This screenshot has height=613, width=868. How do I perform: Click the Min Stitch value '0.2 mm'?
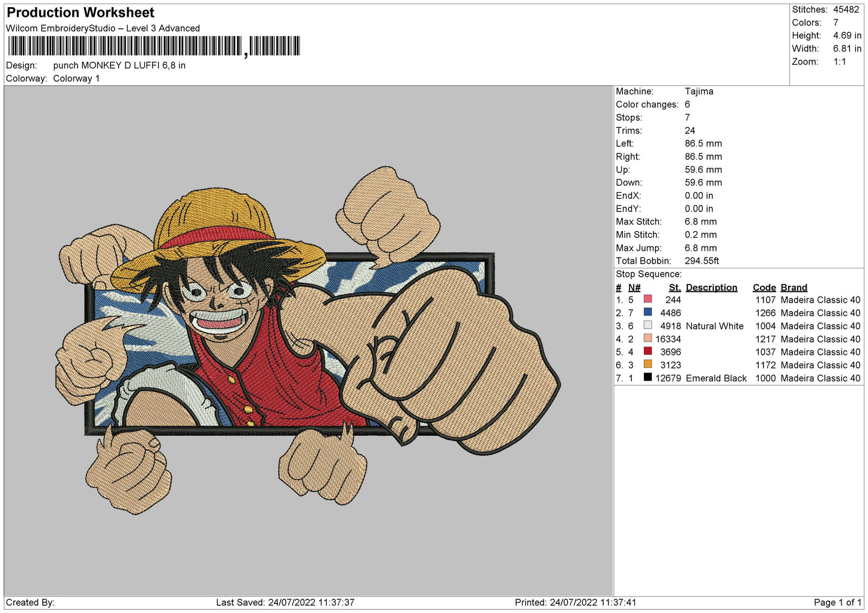click(x=701, y=235)
